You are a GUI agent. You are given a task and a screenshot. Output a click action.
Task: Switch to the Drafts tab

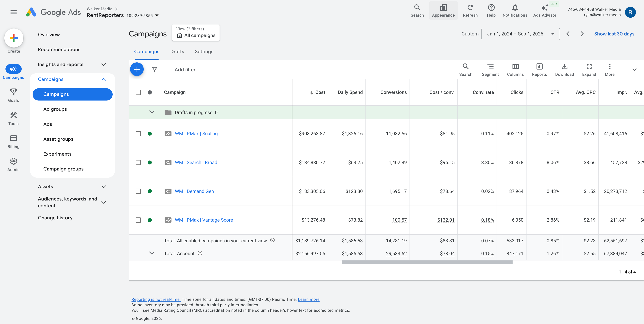[177, 51]
